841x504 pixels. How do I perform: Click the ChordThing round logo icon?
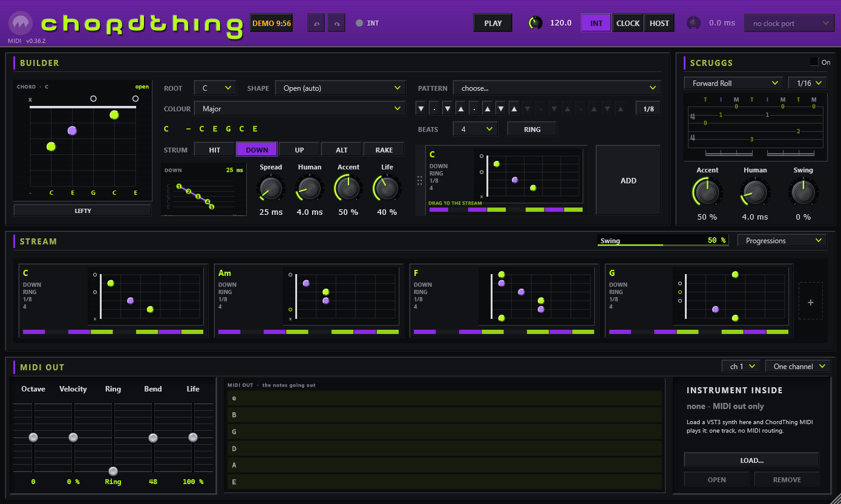21,24
